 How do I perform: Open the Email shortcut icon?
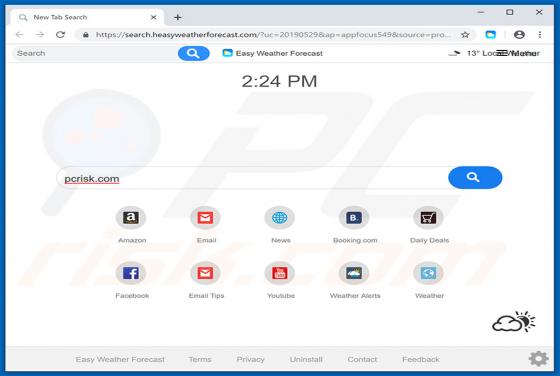click(205, 217)
